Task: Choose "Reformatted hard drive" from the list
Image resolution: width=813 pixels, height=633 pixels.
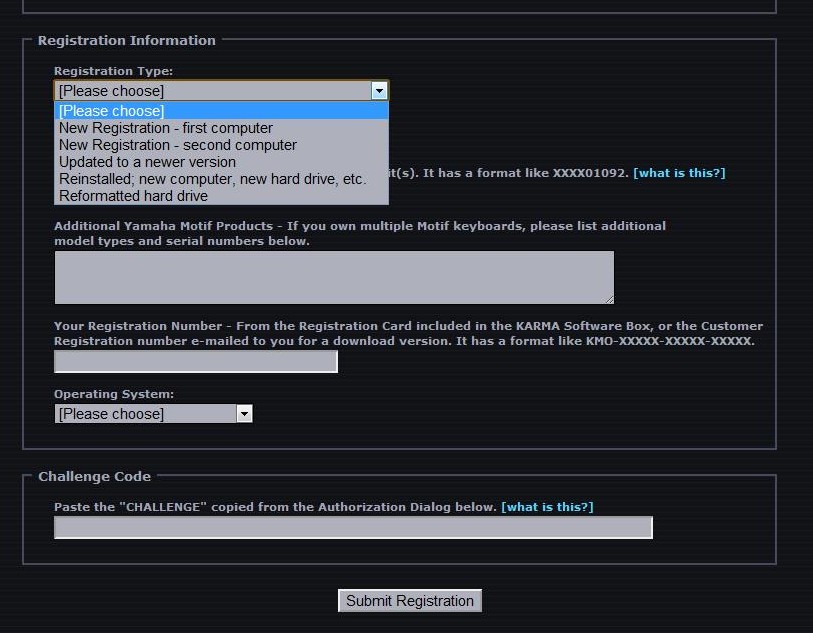Action: point(133,196)
